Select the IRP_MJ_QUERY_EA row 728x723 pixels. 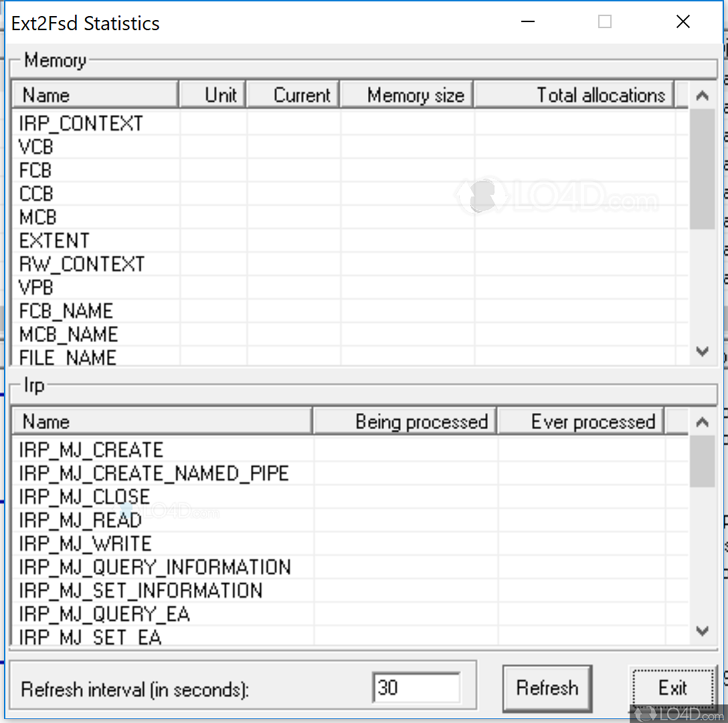click(x=351, y=615)
